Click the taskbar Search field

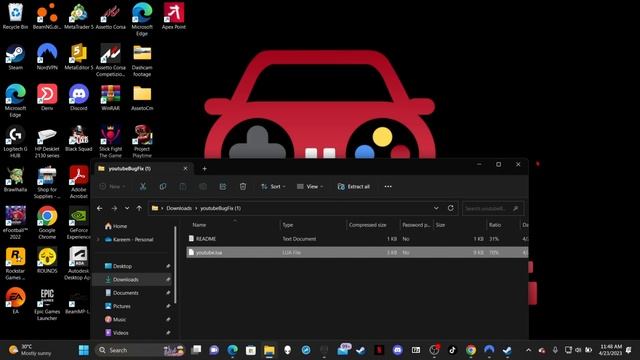(140, 350)
